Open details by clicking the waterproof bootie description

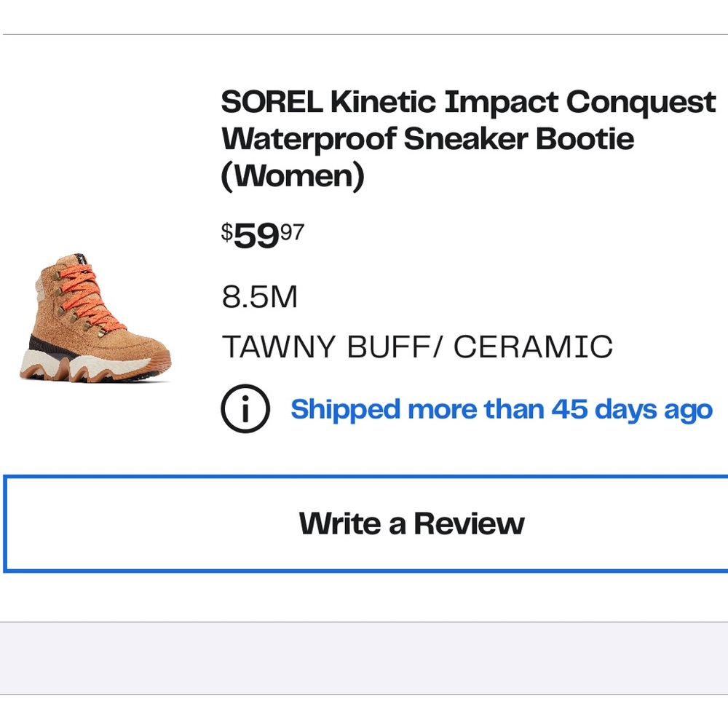(428, 138)
